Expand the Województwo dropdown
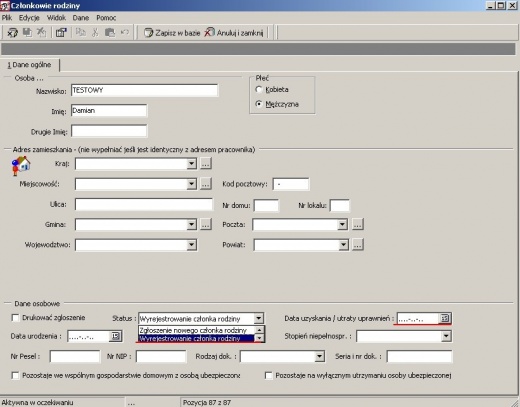This screenshot has height=407, width=520. point(191,245)
